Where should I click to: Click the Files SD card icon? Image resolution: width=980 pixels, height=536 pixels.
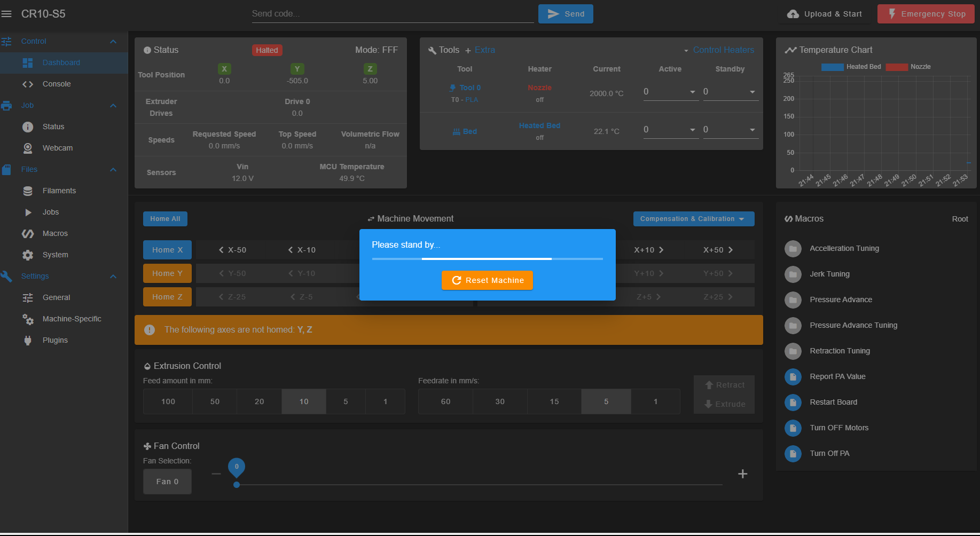pos(6,169)
